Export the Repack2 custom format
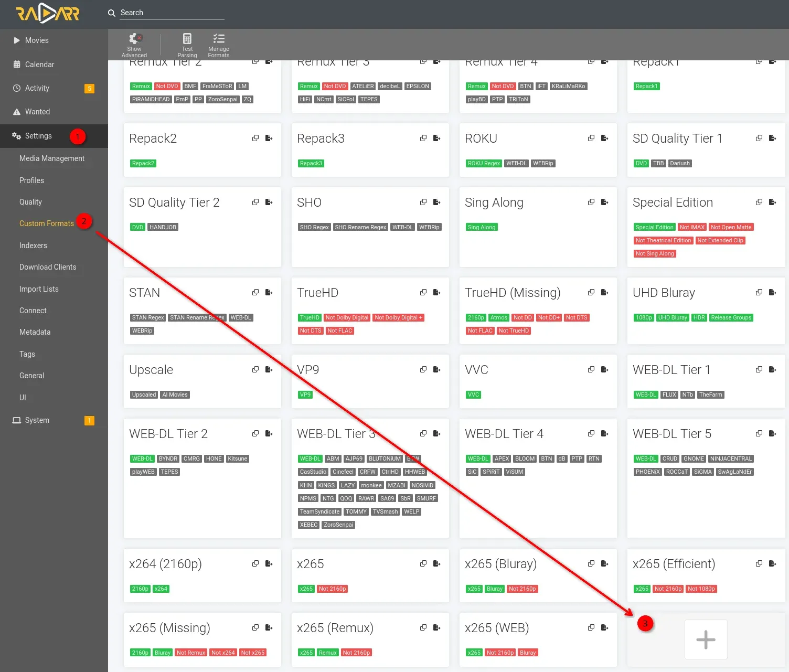The width and height of the screenshot is (789, 672). tap(269, 138)
